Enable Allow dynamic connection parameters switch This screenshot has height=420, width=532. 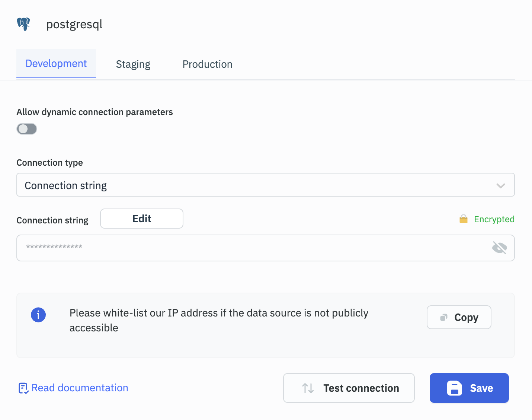(x=27, y=129)
